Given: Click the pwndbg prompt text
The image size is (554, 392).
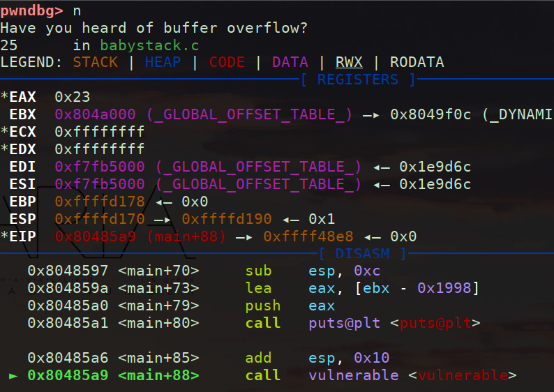Looking at the screenshot, I should tap(31, 10).
